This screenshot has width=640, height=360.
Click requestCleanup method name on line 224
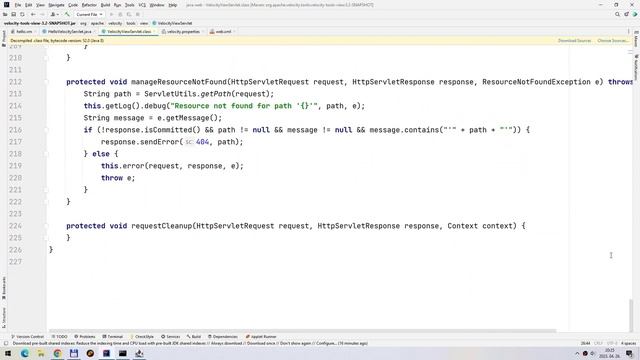(x=162, y=226)
